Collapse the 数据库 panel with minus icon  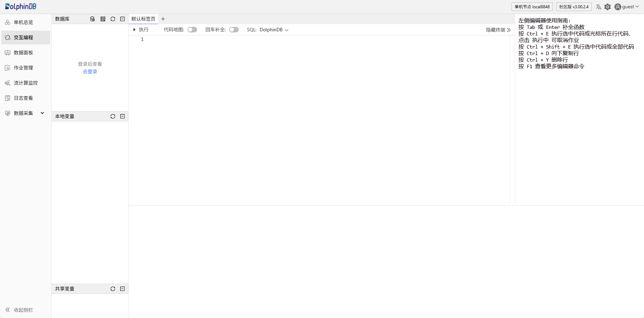pyautogui.click(x=122, y=19)
